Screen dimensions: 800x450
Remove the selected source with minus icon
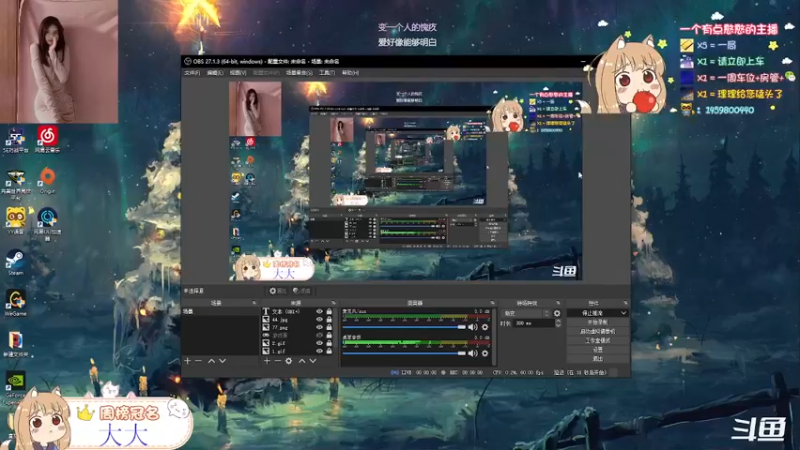(x=278, y=361)
